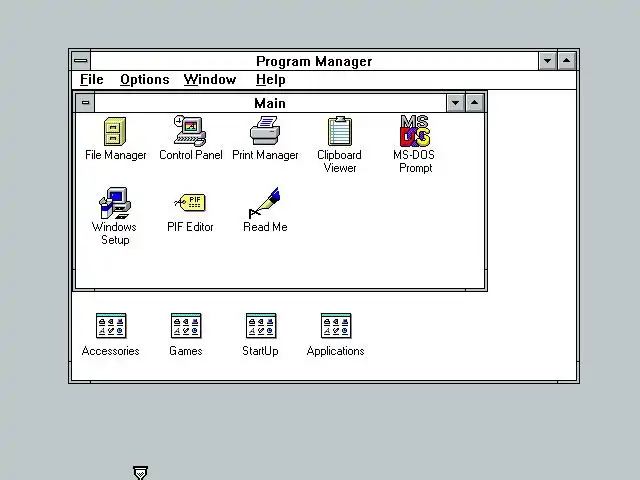The height and width of the screenshot is (480, 640).
Task: Click the "Applications" group label
Action: pyautogui.click(x=336, y=351)
